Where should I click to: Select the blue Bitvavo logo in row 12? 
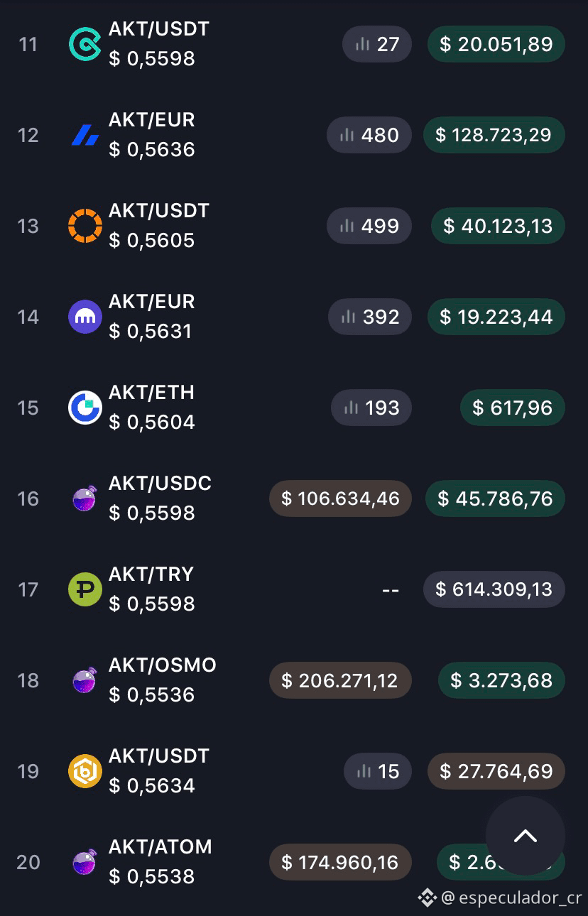click(x=85, y=135)
